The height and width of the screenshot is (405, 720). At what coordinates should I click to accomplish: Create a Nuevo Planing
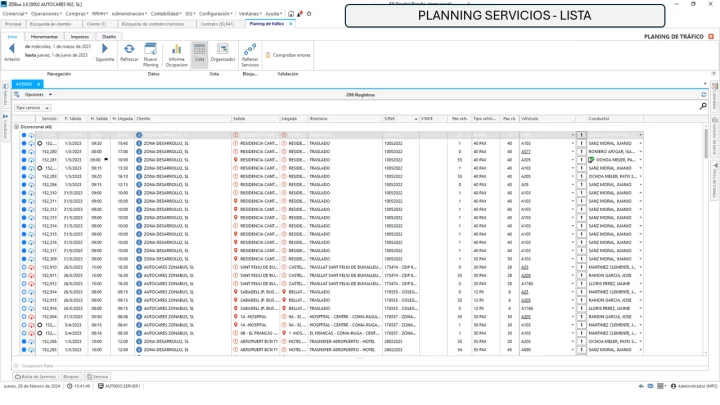[152, 51]
